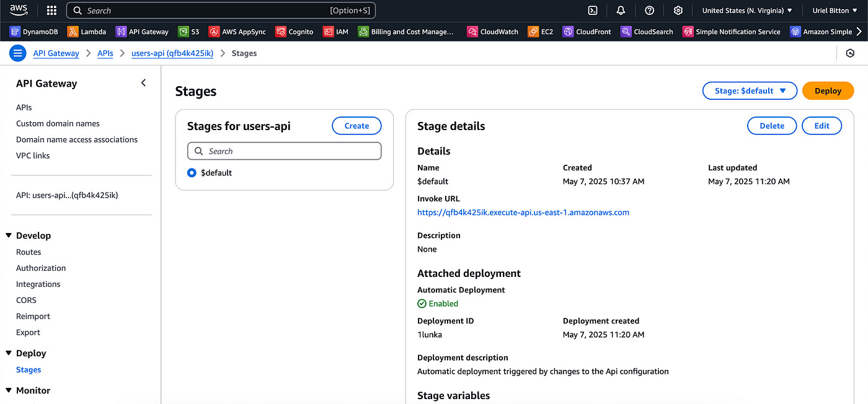868x404 pixels.
Task: Open S3 favorite shortcut
Action: click(188, 32)
